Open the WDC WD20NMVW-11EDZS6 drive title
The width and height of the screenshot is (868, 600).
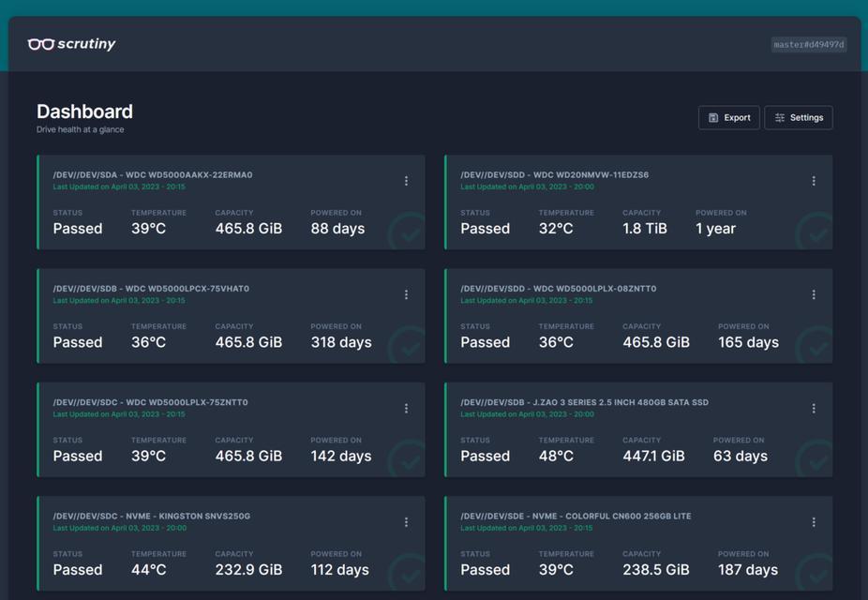point(555,175)
